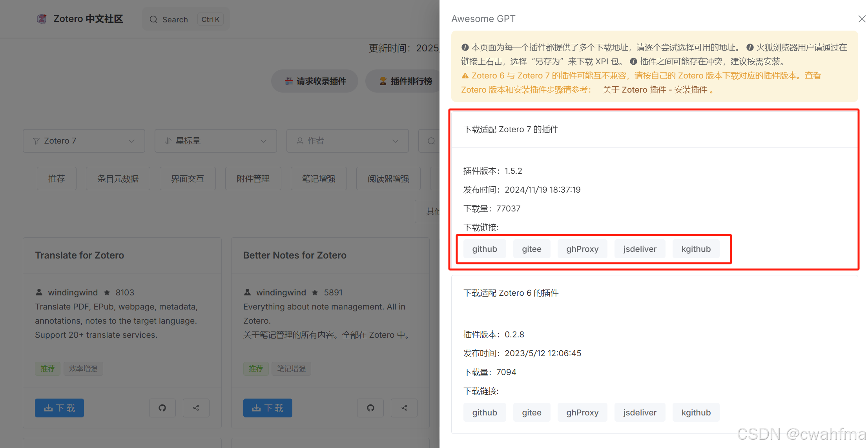The image size is (868, 448).
Task: Click github link for Zotero 7 plugin
Action: (484, 249)
